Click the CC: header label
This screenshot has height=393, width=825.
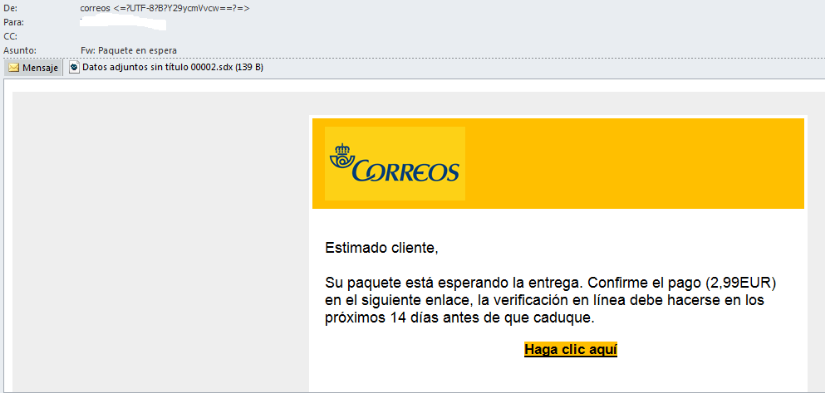[10, 36]
